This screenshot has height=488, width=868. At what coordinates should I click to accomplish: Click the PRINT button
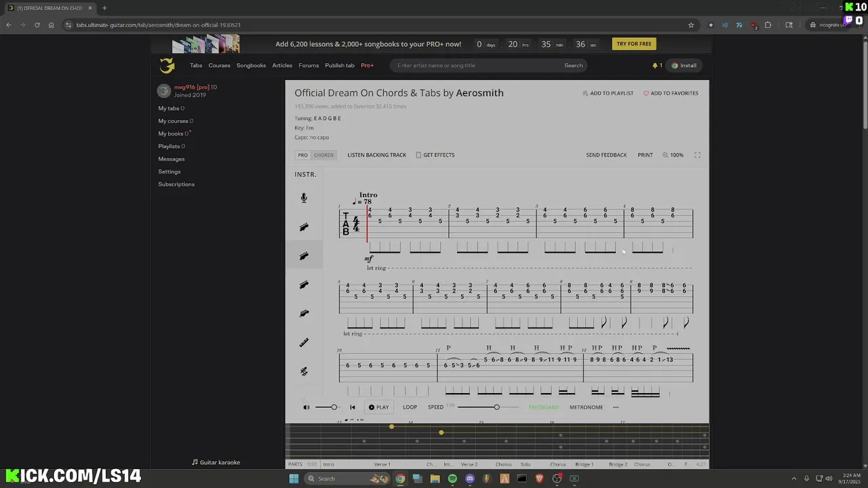click(x=645, y=155)
